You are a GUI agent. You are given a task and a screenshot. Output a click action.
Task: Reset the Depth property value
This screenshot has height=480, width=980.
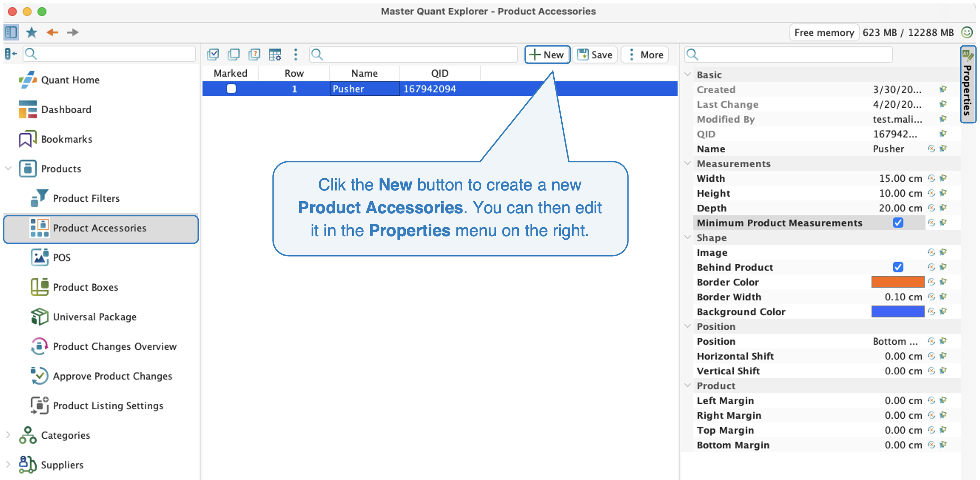point(931,208)
